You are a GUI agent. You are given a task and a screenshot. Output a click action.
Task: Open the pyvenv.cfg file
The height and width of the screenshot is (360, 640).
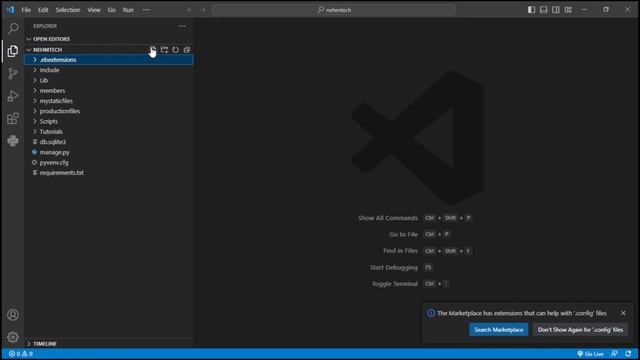[109, 162]
